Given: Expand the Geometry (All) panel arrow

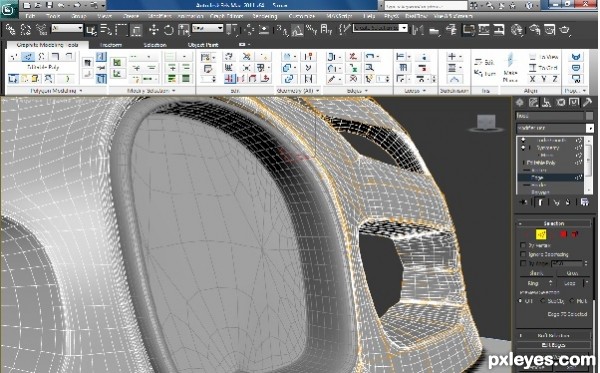Looking at the screenshot, I should [318, 91].
